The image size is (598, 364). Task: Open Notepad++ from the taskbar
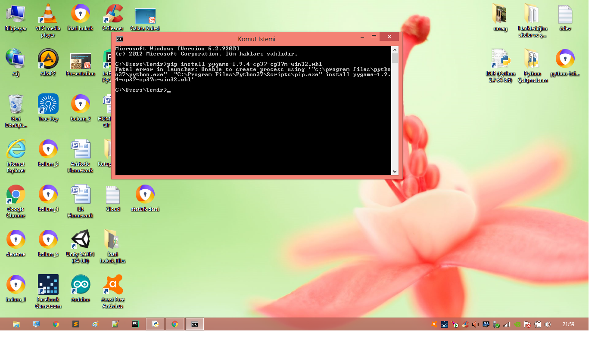[x=115, y=324]
